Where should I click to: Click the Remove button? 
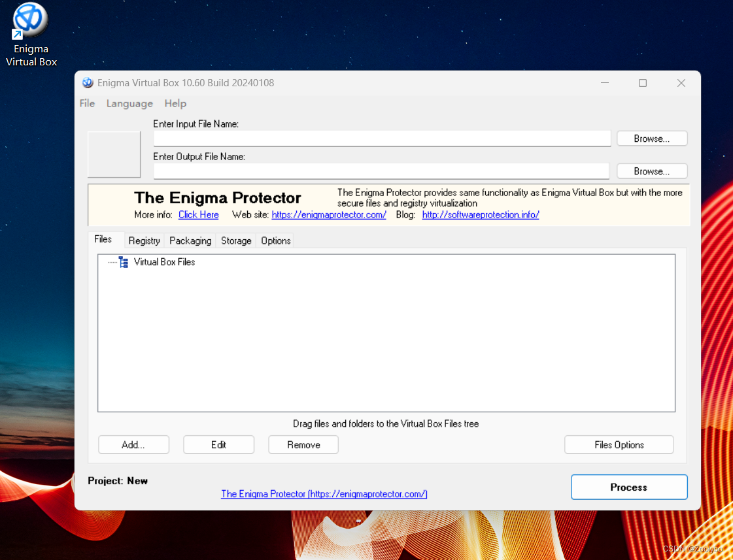[x=303, y=444]
